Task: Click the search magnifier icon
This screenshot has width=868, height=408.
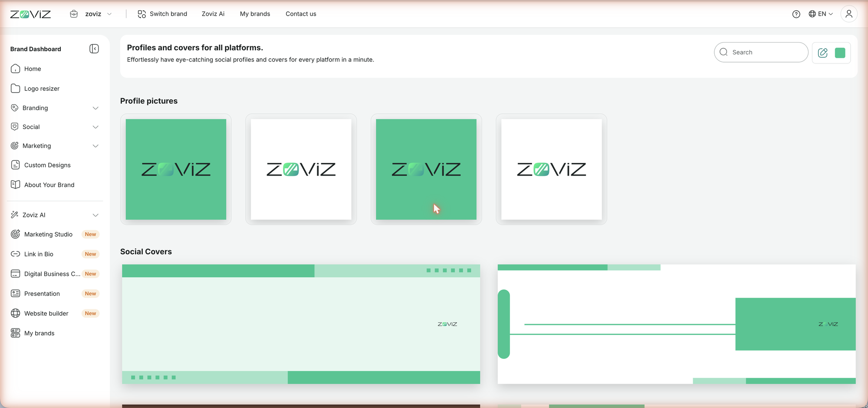Action: point(723,52)
